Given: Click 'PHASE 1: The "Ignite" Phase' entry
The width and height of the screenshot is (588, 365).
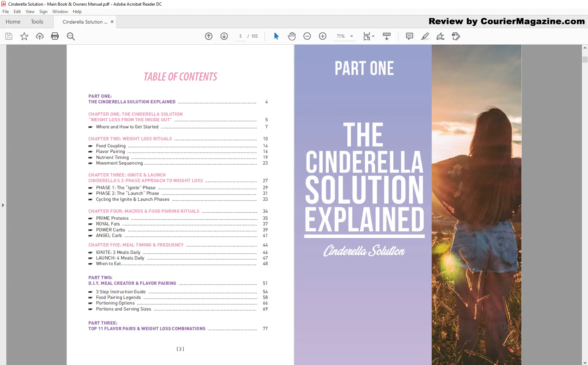Looking at the screenshot, I should (126, 188).
